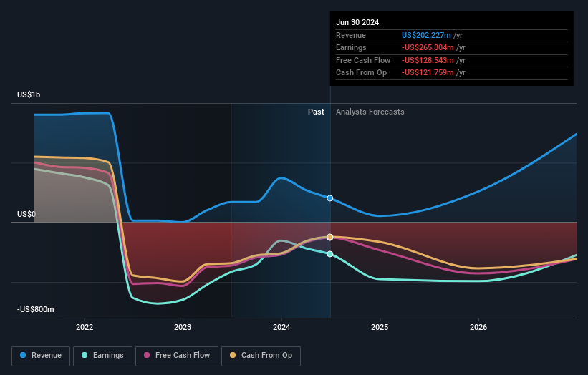Click the Cash From Op label in the tooltip
Viewport: 588px width, 375px height.
point(361,73)
